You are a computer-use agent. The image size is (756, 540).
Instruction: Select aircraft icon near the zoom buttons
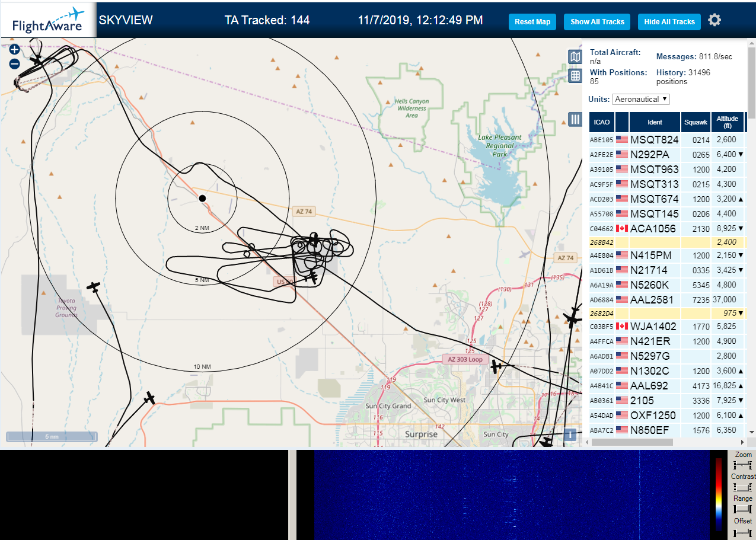pos(37,60)
